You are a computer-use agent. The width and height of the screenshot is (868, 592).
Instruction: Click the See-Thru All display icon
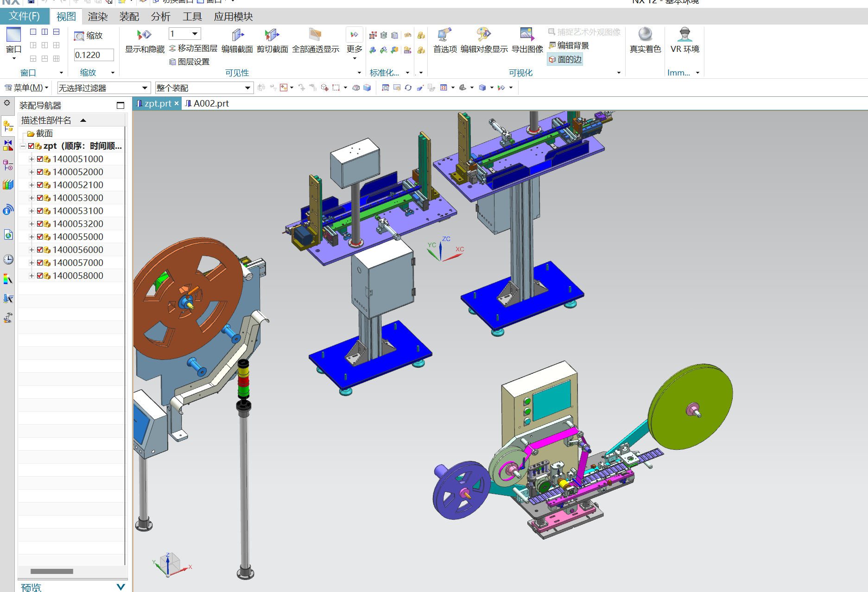315,35
